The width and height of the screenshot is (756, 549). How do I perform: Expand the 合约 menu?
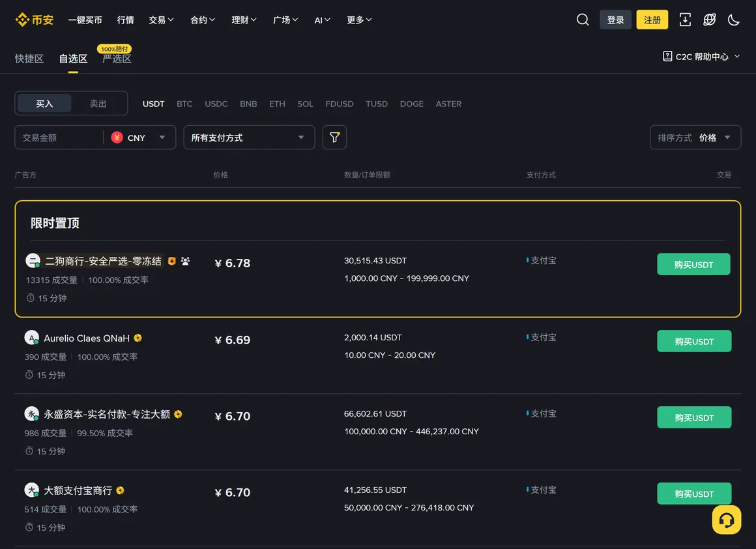pos(203,20)
